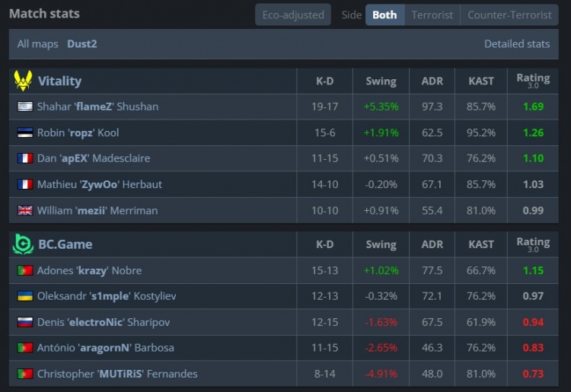This screenshot has width=571, height=392.
Task: Show Counter-Terrorist side stats
Action: pyautogui.click(x=509, y=14)
